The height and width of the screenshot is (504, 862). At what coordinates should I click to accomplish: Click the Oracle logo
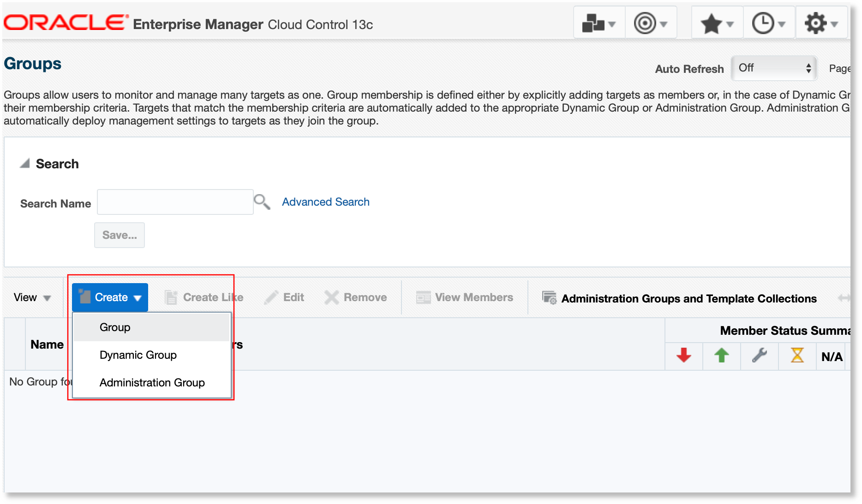tap(66, 23)
